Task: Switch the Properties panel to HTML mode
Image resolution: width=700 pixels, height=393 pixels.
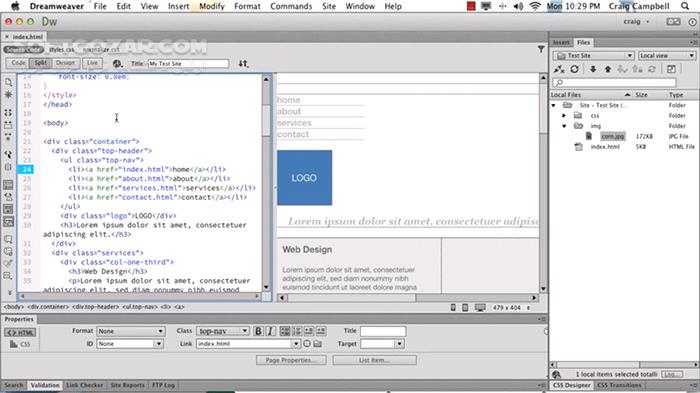Action: 20,332
